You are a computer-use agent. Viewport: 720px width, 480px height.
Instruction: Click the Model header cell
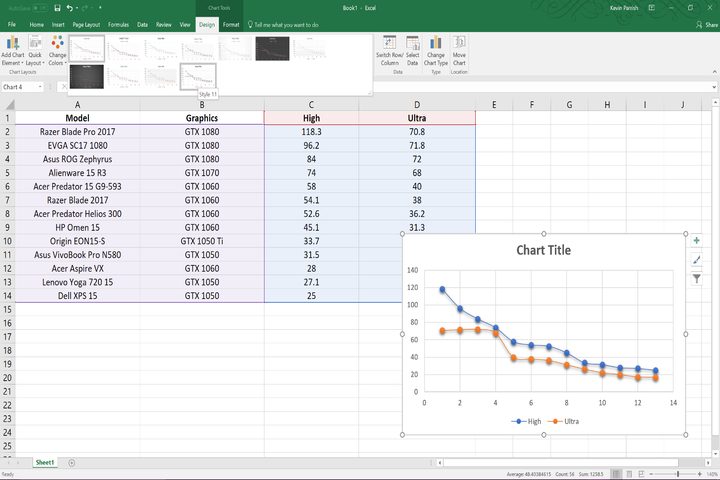coord(77,118)
